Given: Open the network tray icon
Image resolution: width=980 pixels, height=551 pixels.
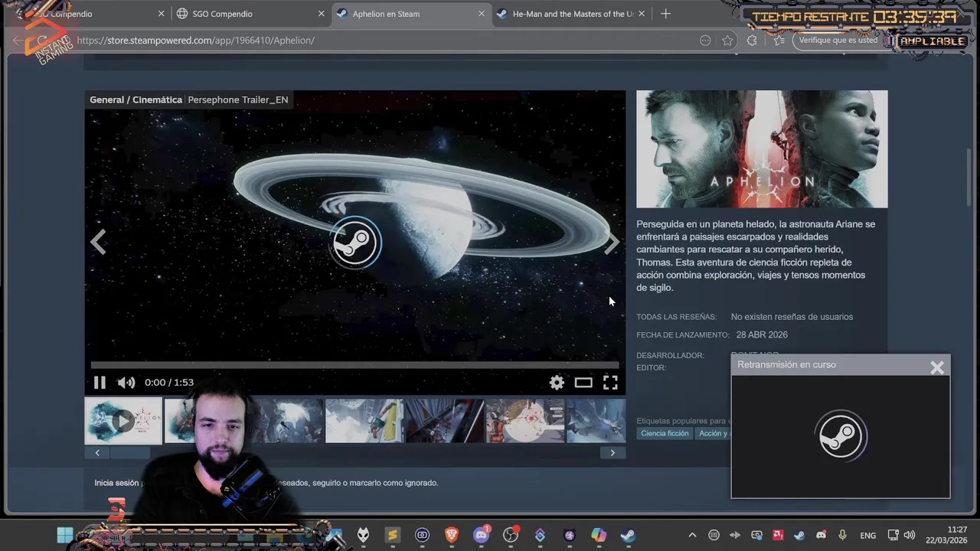Looking at the screenshot, I should click(x=893, y=536).
